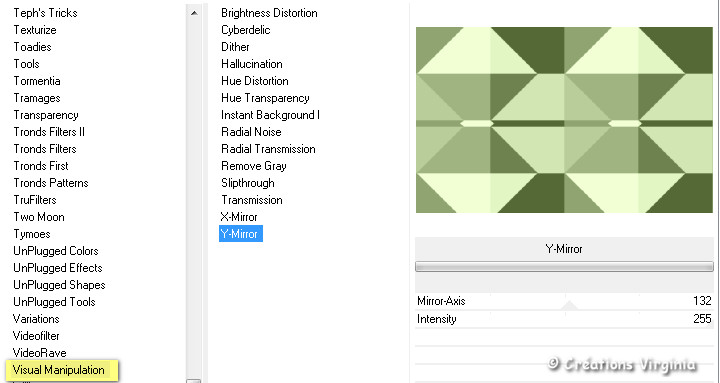The image size is (720, 383).
Task: Select Transparency in the category list
Action: point(46,115)
